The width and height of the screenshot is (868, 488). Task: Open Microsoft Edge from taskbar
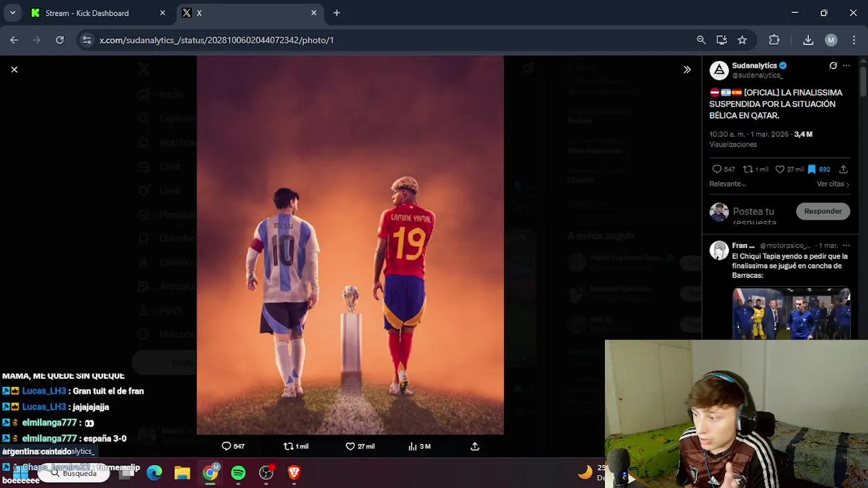[x=155, y=472]
